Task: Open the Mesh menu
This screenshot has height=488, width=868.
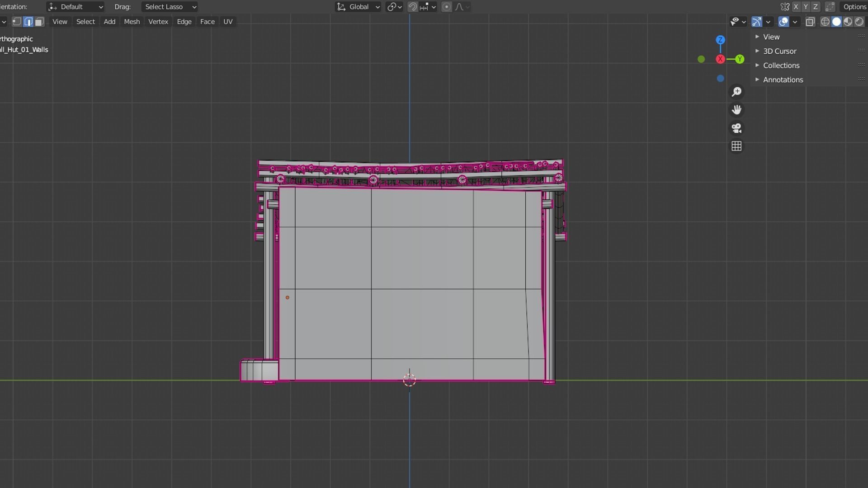Action: 132,22
